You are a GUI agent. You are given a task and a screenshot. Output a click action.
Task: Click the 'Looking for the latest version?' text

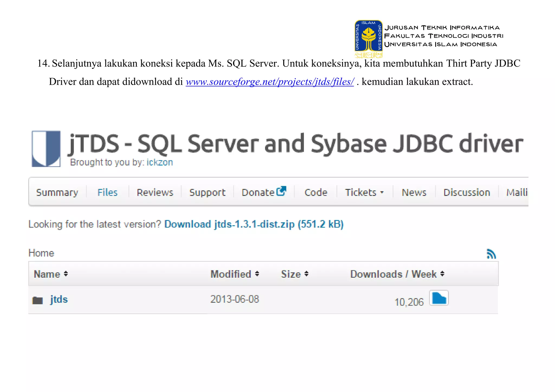pos(95,224)
